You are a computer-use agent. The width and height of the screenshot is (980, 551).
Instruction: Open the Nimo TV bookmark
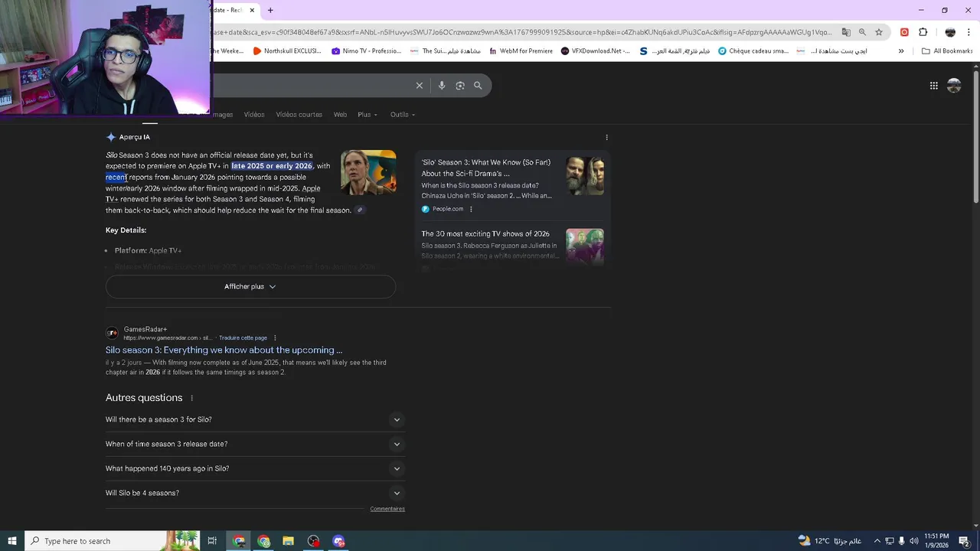366,51
